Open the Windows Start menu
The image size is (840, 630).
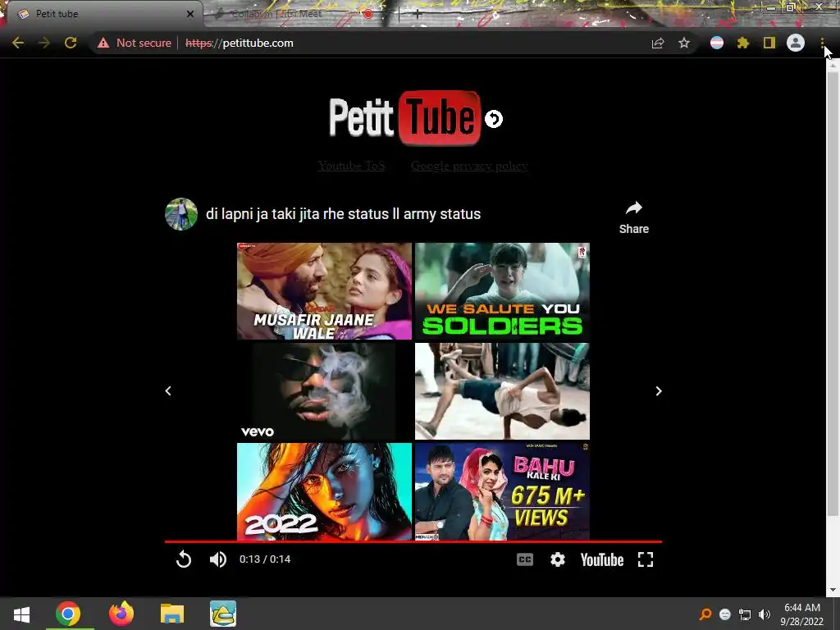pos(21,614)
